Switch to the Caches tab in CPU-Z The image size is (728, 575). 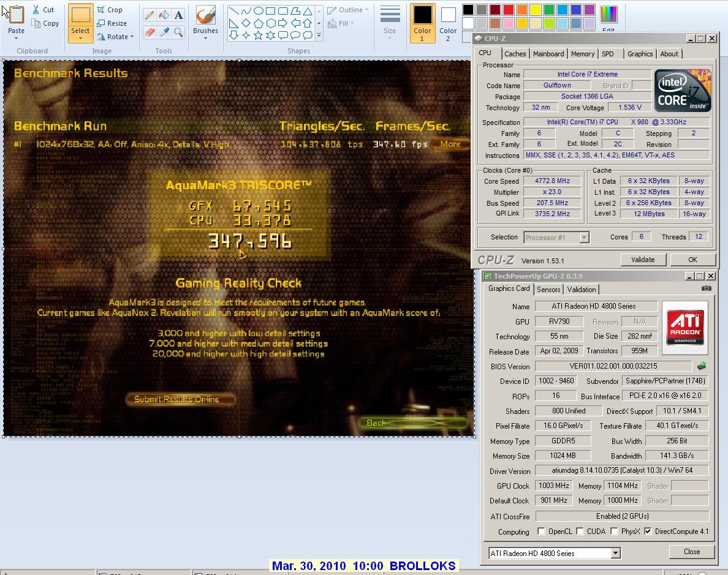515,54
